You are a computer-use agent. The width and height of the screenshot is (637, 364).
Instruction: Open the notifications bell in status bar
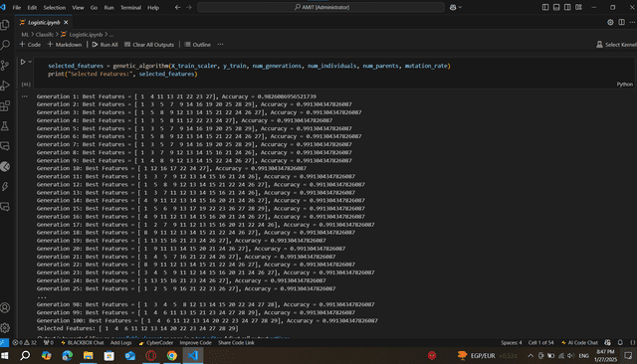[620, 342]
